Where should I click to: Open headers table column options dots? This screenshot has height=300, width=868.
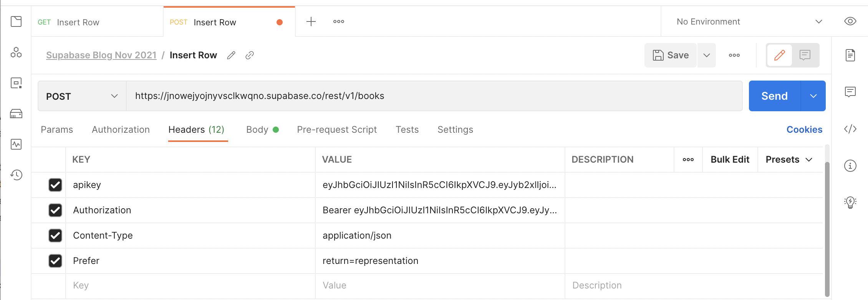point(688,160)
